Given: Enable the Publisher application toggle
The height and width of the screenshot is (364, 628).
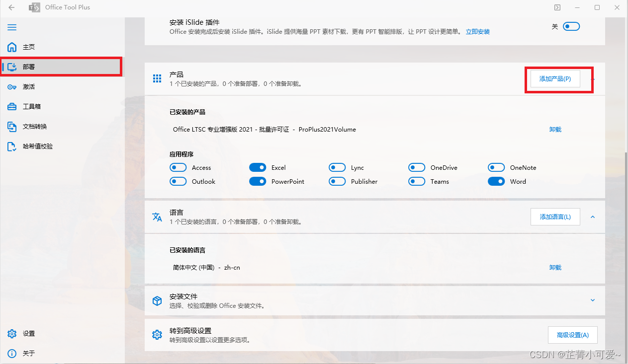Looking at the screenshot, I should point(337,182).
